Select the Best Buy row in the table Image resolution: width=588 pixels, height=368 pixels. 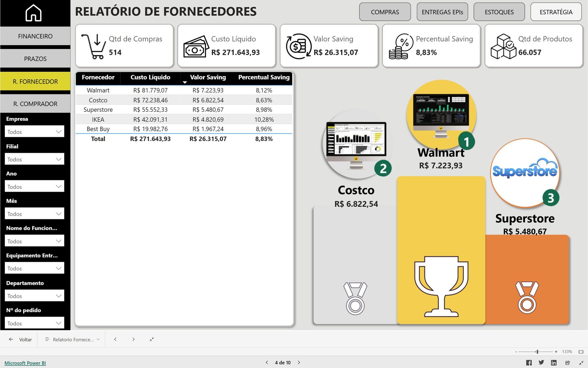tap(184, 129)
